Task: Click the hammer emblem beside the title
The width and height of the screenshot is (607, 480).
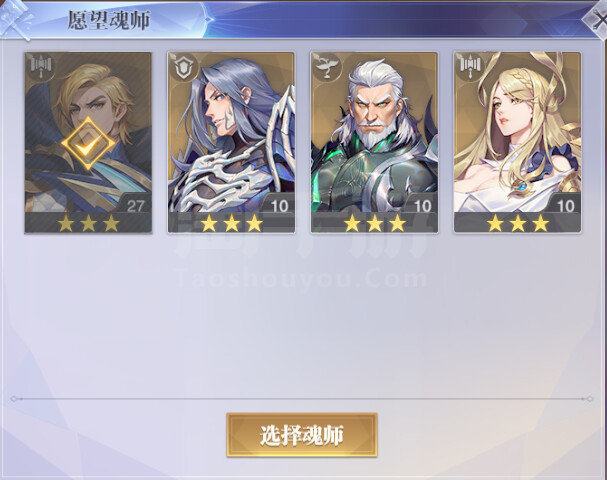Action: coord(17,19)
